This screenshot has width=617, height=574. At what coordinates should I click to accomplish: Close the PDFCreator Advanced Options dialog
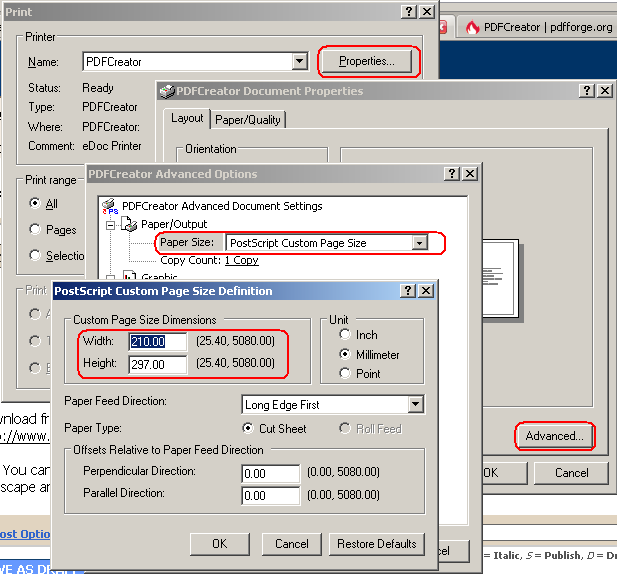tap(470, 173)
